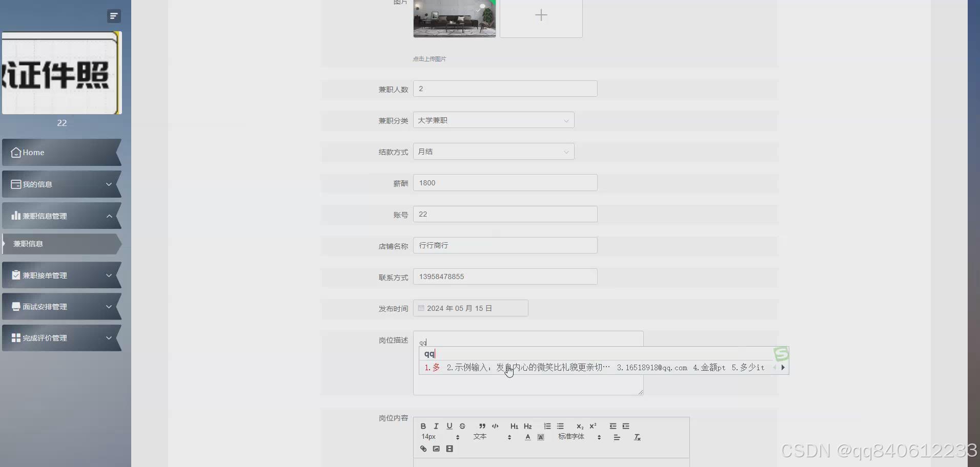Open the font color swatch in the editor
Screen dimensions: 980x467
tap(527, 438)
